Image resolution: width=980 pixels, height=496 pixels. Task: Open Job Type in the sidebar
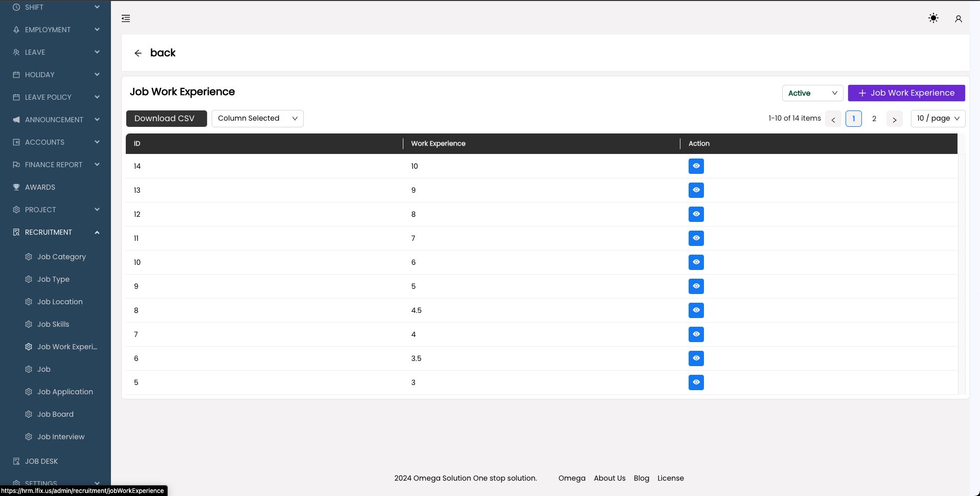click(x=53, y=279)
